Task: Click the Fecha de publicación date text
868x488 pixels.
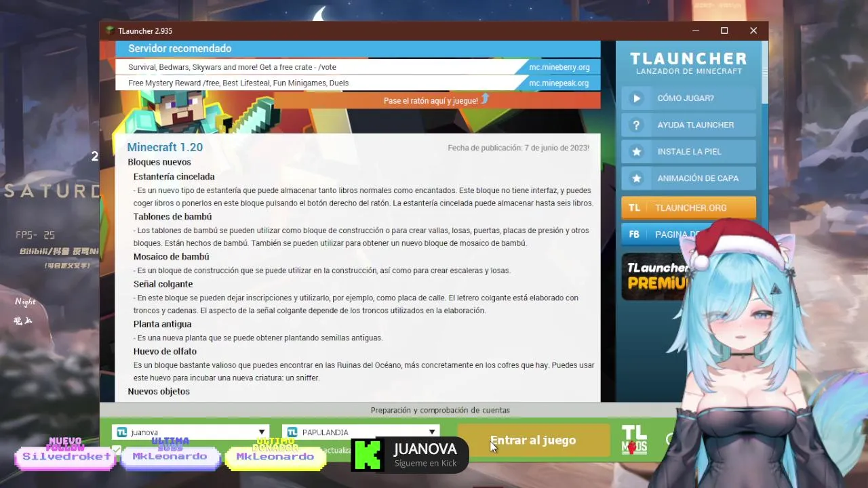Action: point(518,148)
